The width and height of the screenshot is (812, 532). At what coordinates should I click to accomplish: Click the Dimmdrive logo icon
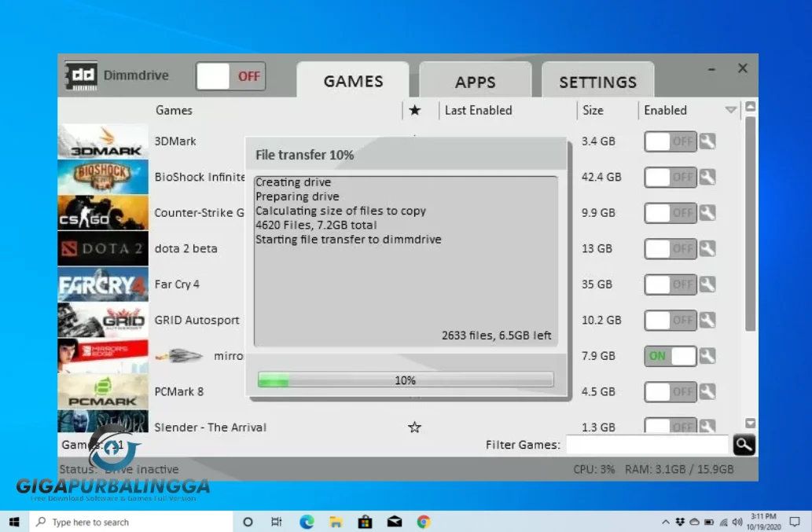tap(81, 76)
